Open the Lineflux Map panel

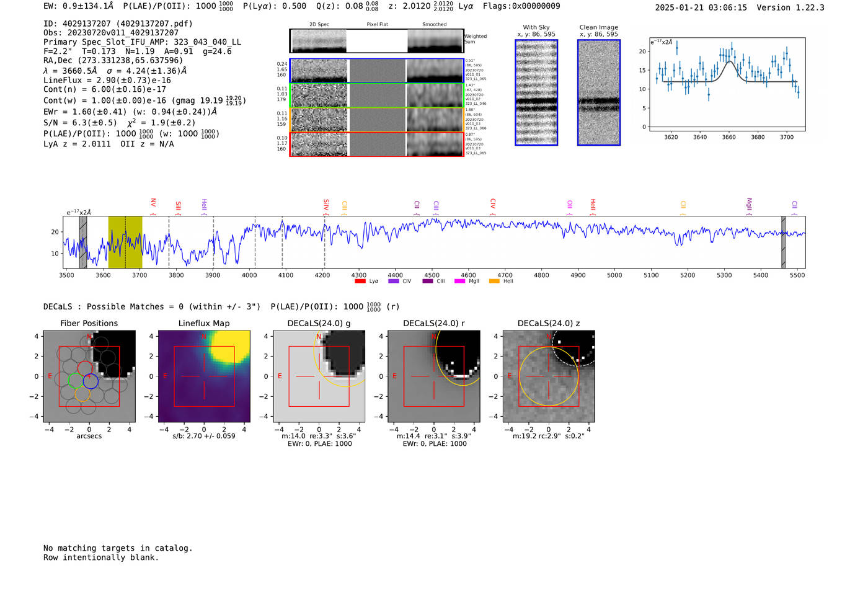tap(204, 376)
